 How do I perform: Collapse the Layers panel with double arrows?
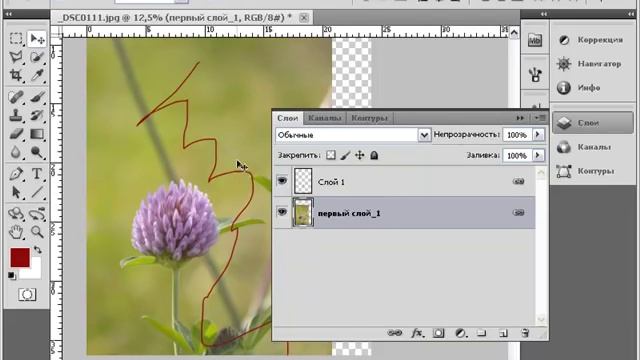tap(520, 118)
